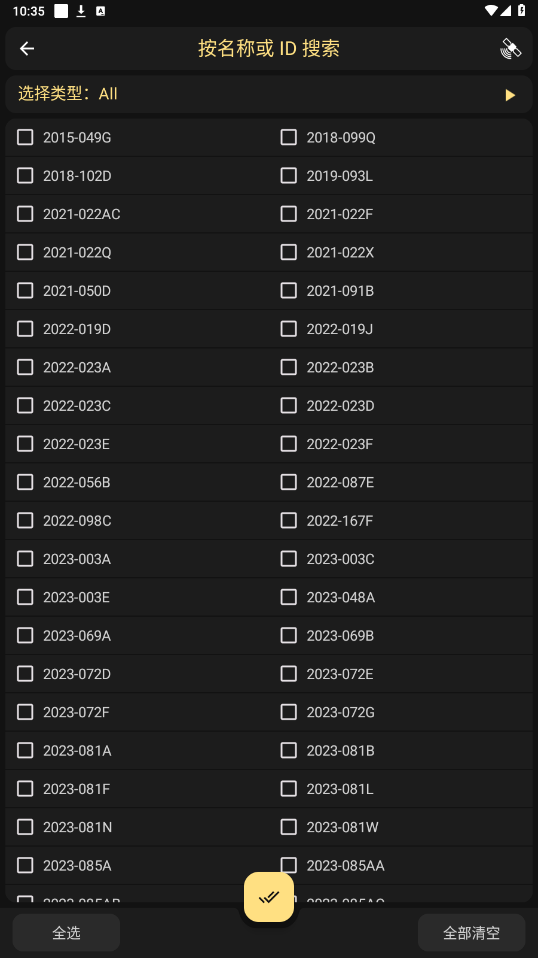Check the 2018-099Q checkbox
Screen dimensions: 538x958
(x=289, y=137)
